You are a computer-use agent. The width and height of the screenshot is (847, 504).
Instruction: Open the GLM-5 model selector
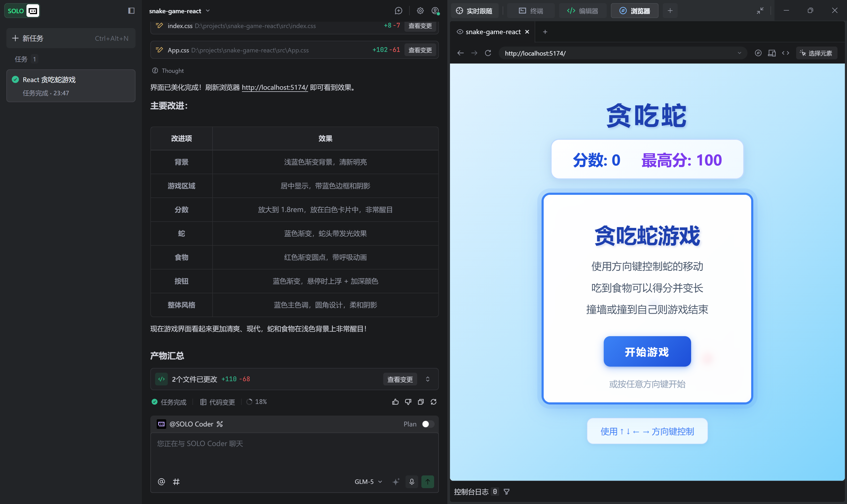[368, 481]
